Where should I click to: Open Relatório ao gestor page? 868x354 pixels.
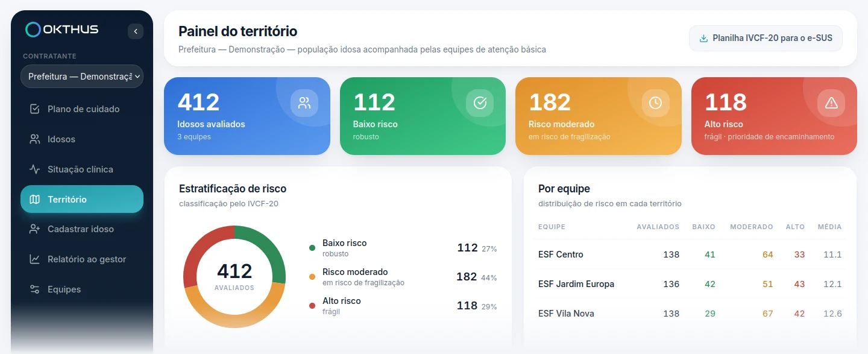pyautogui.click(x=82, y=259)
